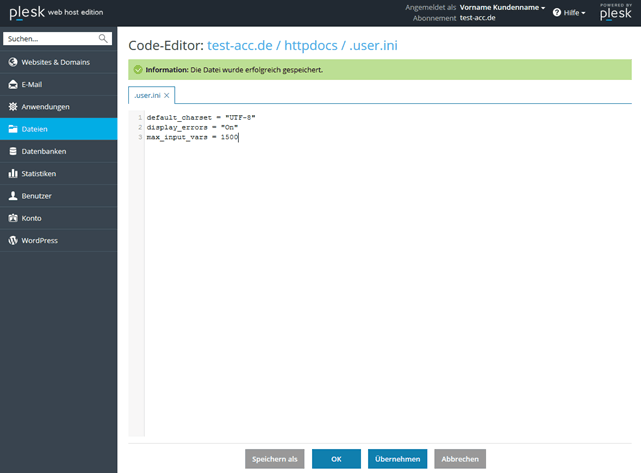This screenshot has width=641, height=473.
Task: Click the search magnifier icon
Action: point(103,38)
